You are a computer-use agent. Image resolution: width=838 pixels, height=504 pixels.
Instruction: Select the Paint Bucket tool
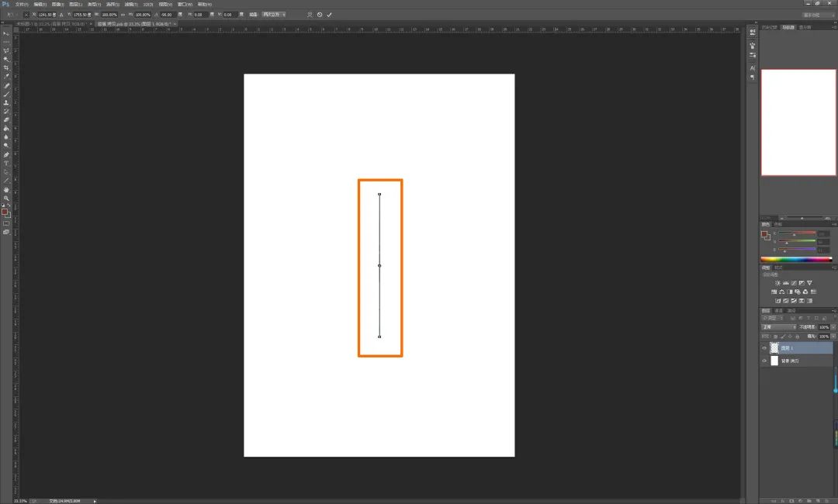click(6, 128)
